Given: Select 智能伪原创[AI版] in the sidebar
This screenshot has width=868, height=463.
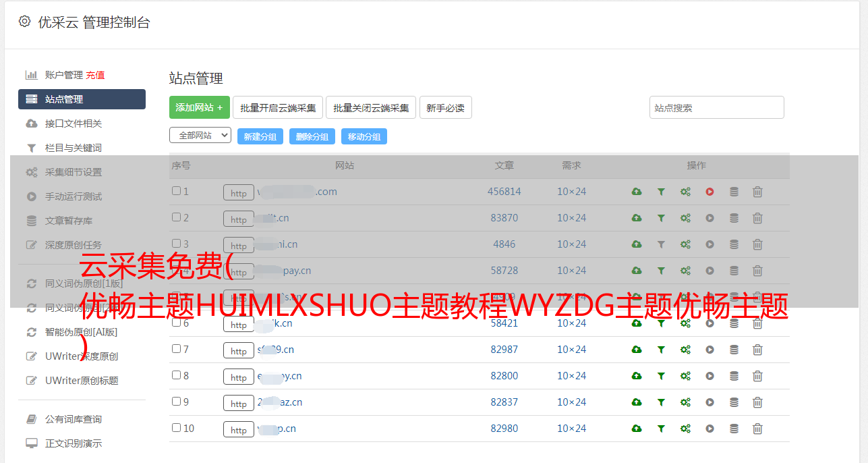Looking at the screenshot, I should (82, 332).
